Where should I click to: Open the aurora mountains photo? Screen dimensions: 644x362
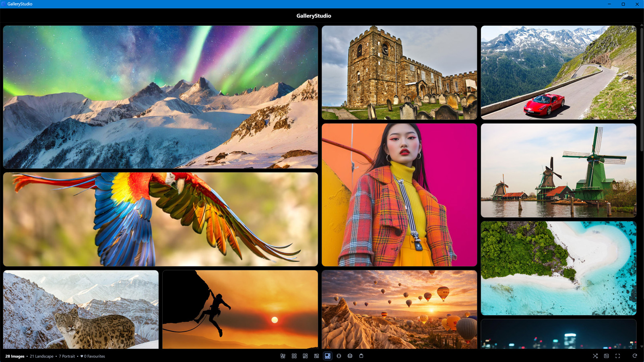click(x=161, y=97)
